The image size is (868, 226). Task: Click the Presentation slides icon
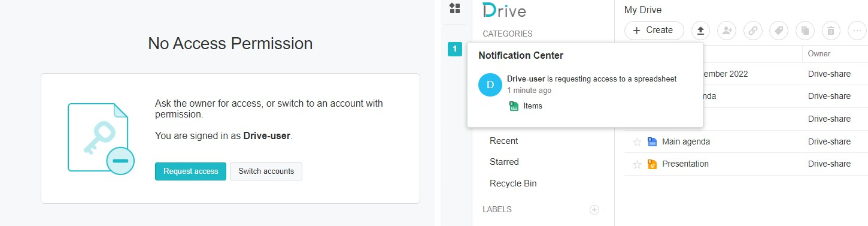click(652, 164)
